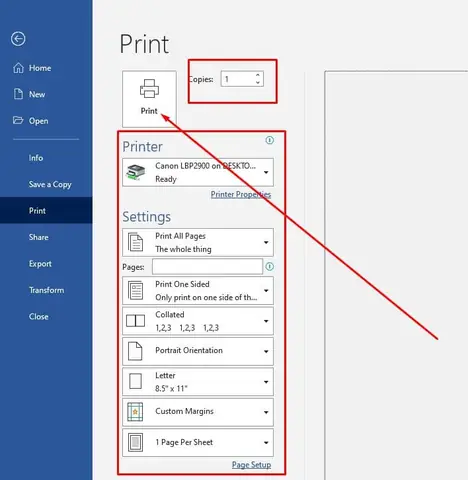Open the Collated options dropdown
468x480 pixels.
pos(198,321)
